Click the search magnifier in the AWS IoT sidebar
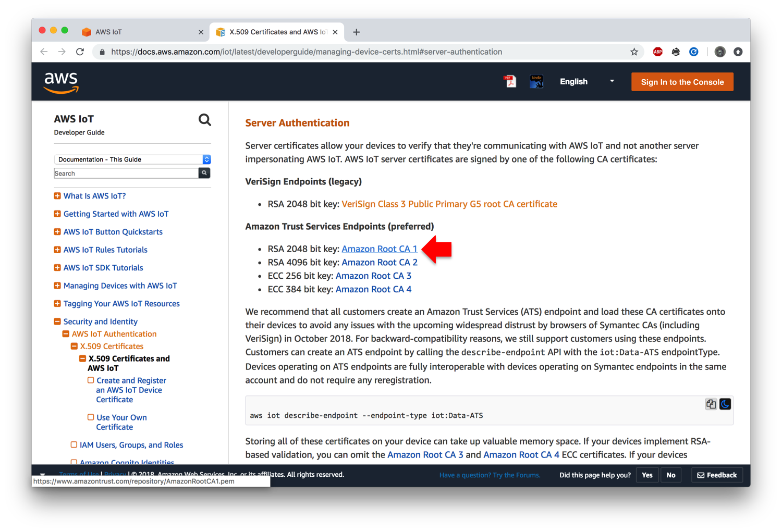Screen dimensions: 782x532 (x=204, y=120)
